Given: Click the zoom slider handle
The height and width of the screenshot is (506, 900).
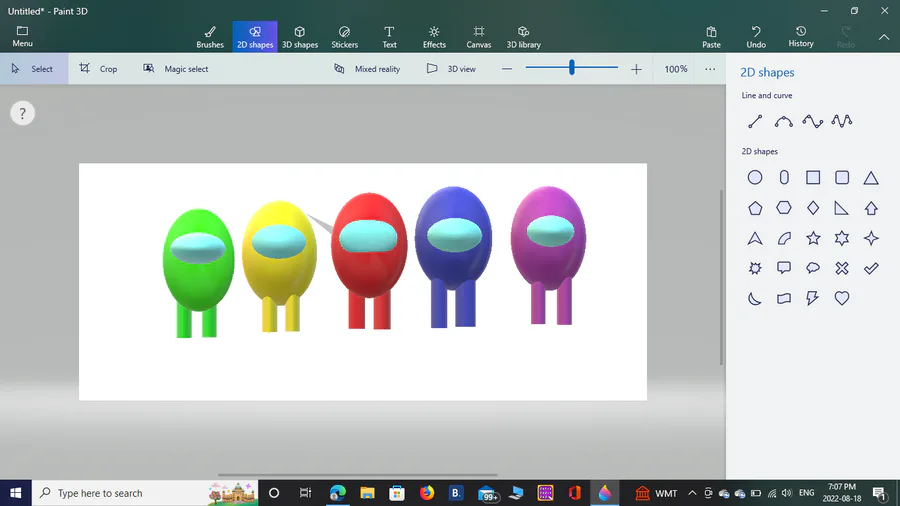Looking at the screenshot, I should coord(571,68).
